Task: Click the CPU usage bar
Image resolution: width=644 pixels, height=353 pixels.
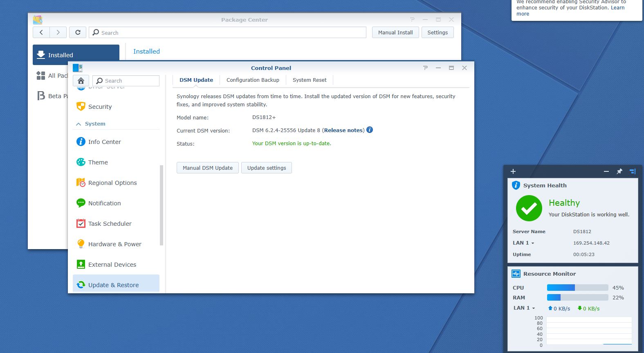Action: tap(578, 288)
